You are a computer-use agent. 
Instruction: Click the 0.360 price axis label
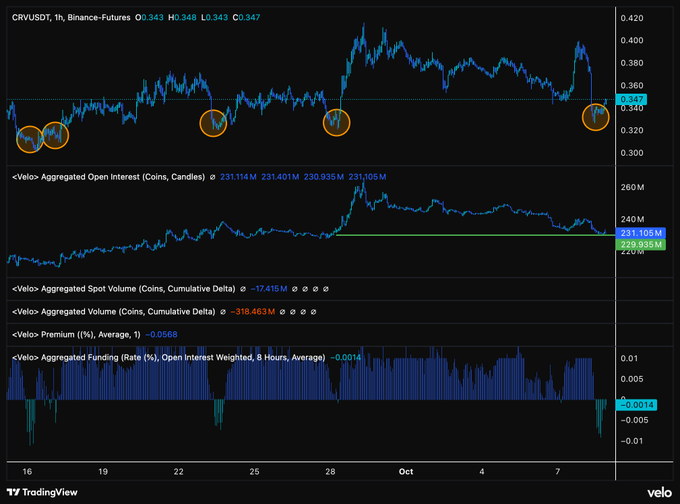click(x=632, y=85)
